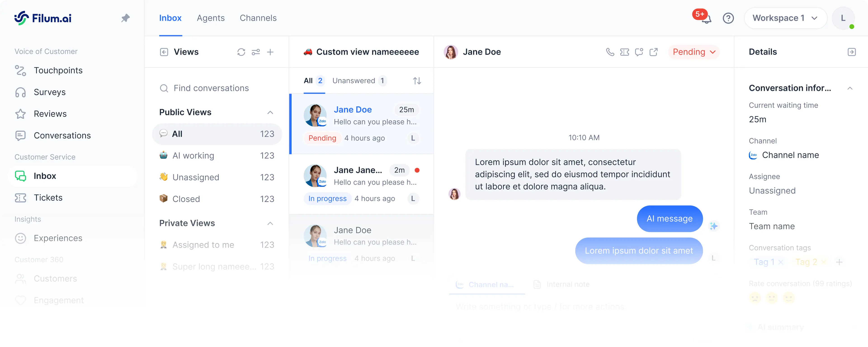
Task: Open the Pending status dropdown
Action: (x=694, y=52)
